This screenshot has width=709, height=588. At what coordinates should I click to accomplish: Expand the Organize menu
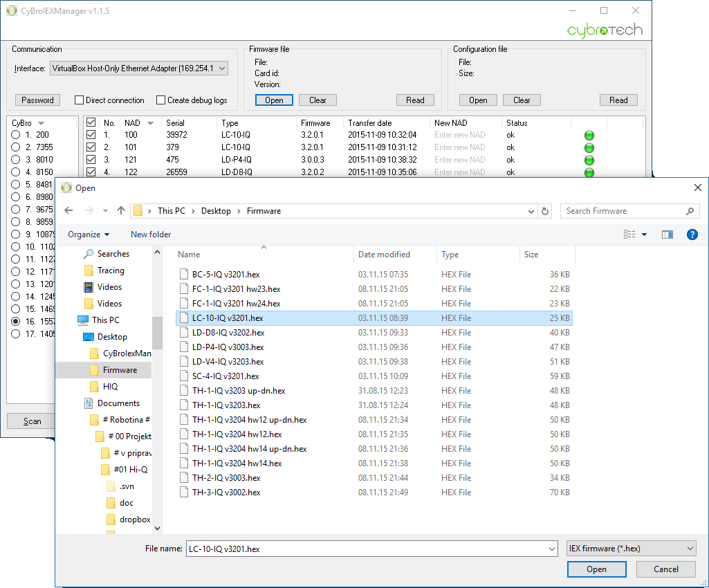tap(89, 235)
